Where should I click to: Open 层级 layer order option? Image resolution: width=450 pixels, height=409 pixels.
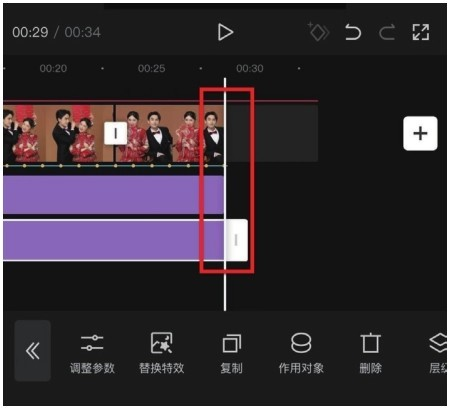tap(438, 354)
